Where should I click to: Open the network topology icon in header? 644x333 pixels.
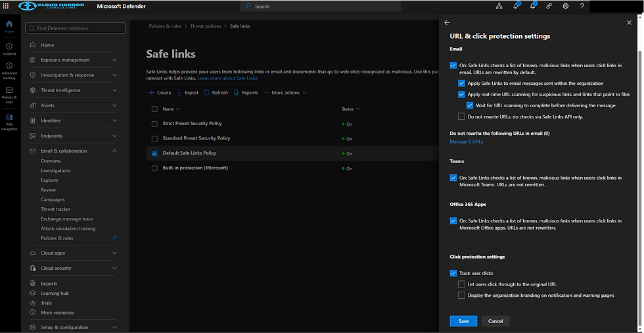tap(499, 6)
